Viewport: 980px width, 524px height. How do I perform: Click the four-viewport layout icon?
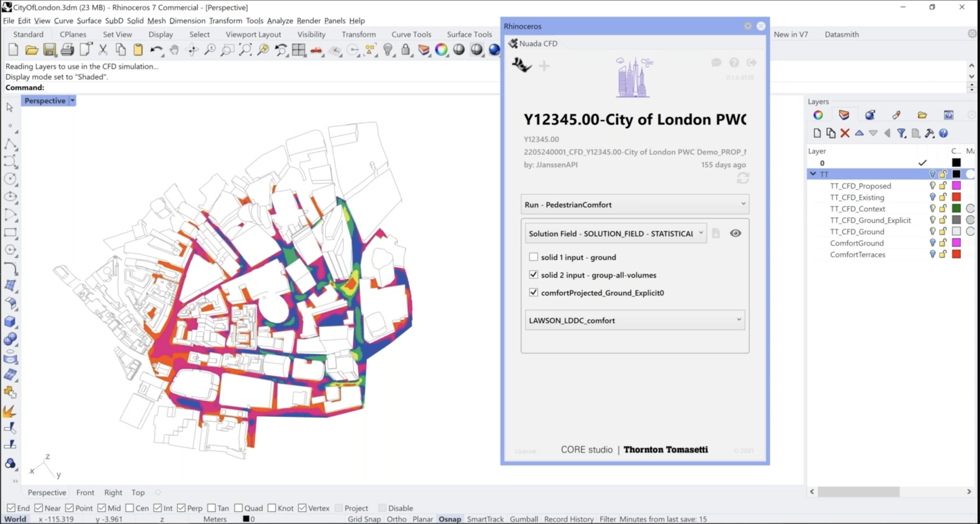298,50
